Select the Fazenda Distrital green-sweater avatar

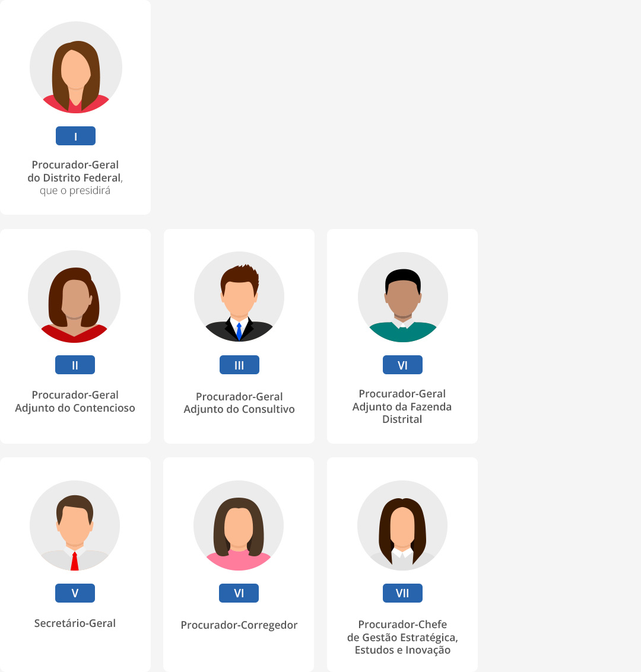click(x=403, y=297)
